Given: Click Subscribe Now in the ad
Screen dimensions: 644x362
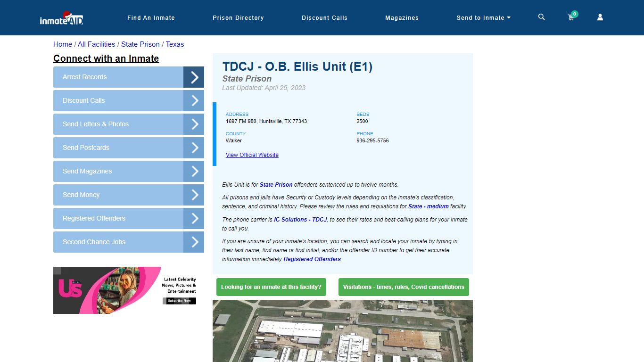Looking at the screenshot, I should click(180, 301).
